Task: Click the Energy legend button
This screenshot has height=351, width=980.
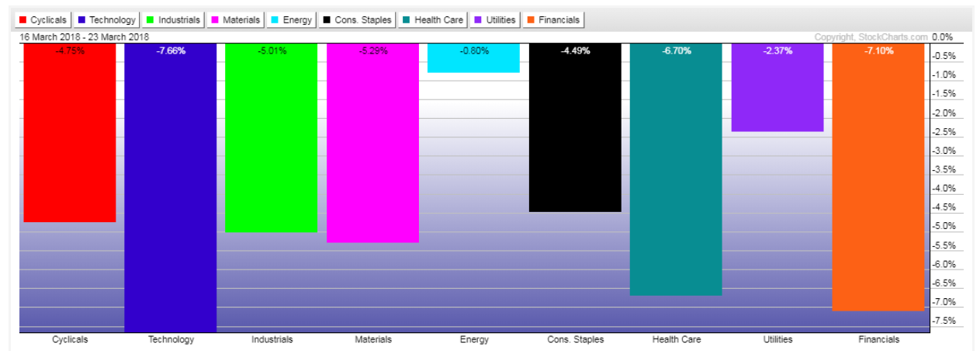Action: (x=291, y=19)
